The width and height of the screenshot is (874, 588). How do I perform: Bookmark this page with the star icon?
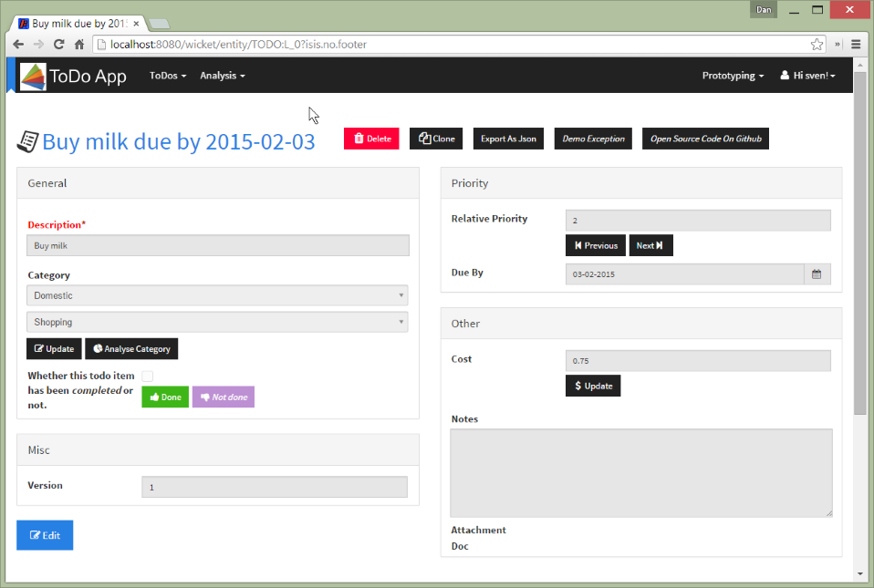click(817, 44)
